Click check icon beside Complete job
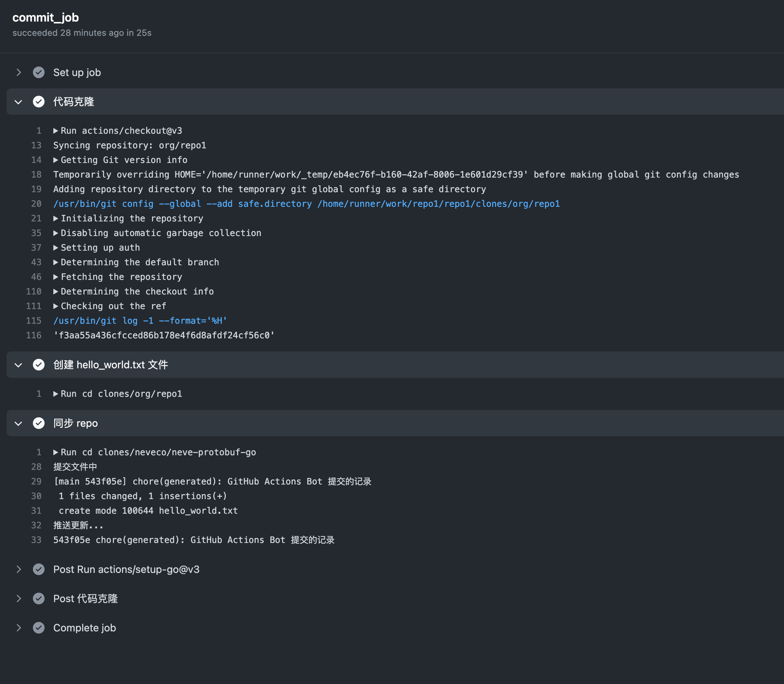 [39, 628]
